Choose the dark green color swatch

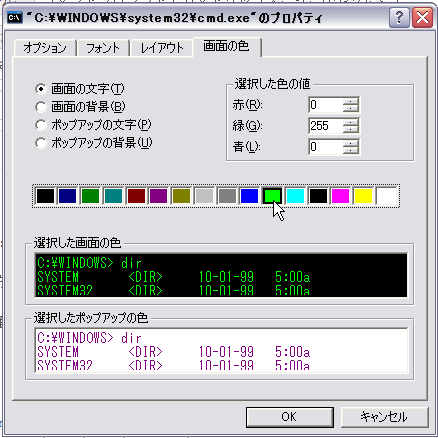90,196
